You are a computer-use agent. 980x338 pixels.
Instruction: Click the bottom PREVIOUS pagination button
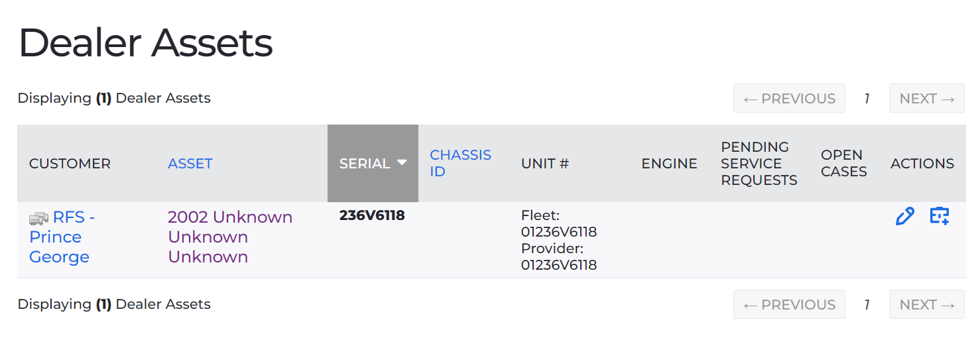(789, 304)
